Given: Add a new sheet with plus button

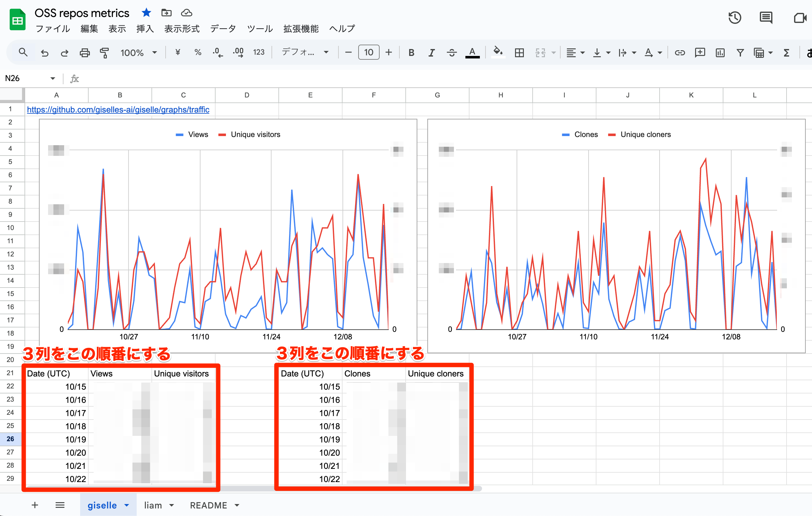Looking at the screenshot, I should click(35, 505).
